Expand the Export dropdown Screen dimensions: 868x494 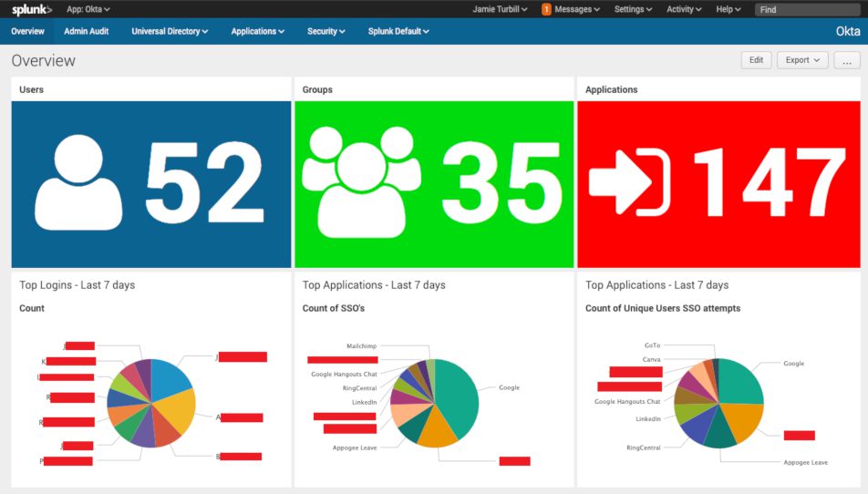click(801, 60)
